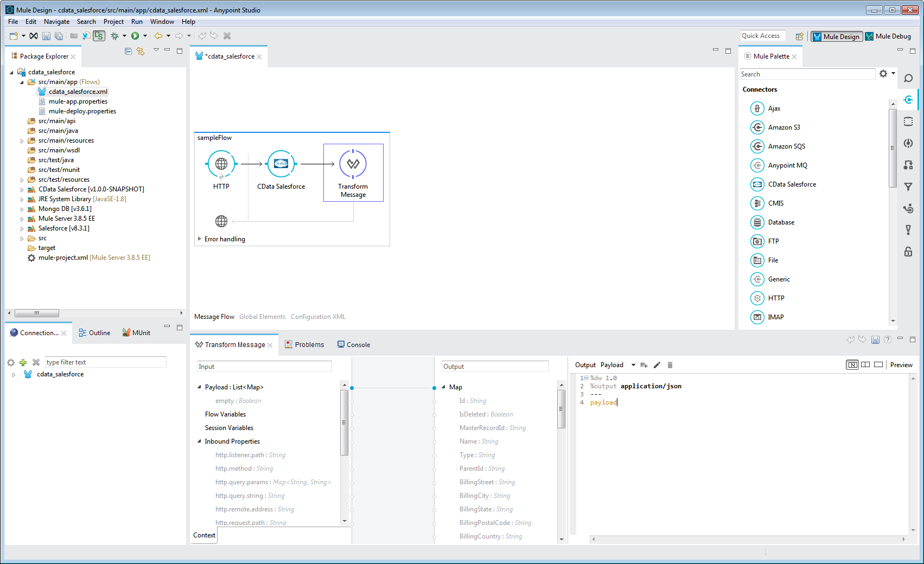Image resolution: width=924 pixels, height=564 pixels.
Task: Expand cdata_salesforce in Connections view
Action: [14, 375]
